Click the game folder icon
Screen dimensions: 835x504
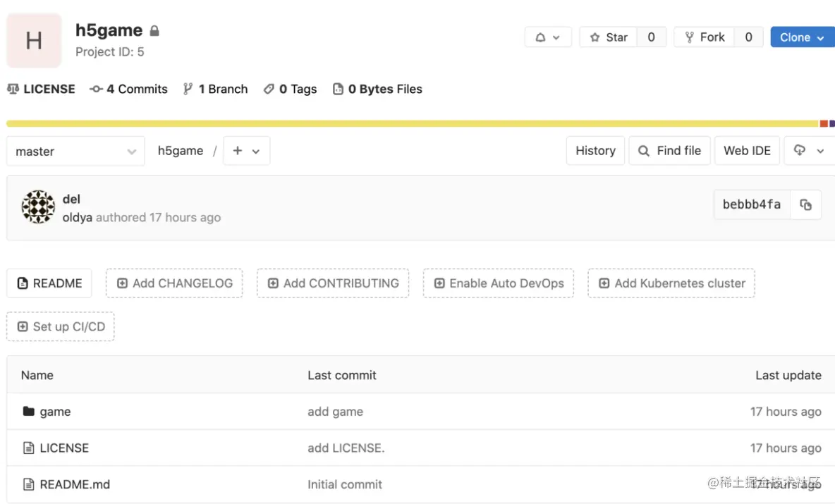(29, 412)
